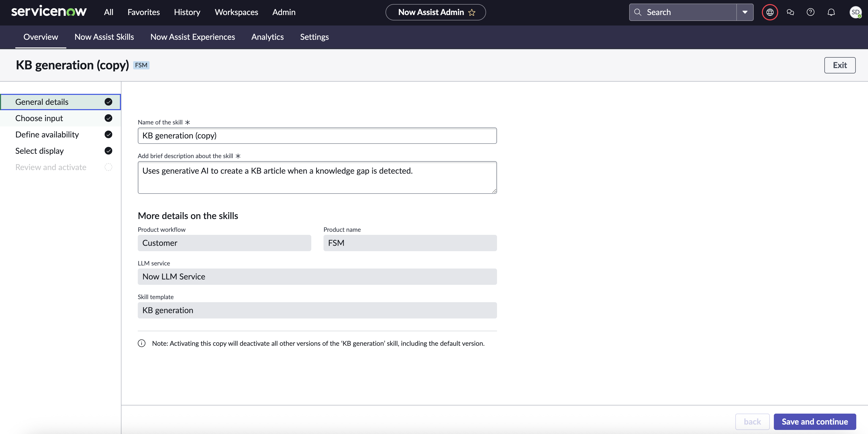The height and width of the screenshot is (434, 868).
Task: Click the Review and activate pending circle icon
Action: click(x=108, y=167)
